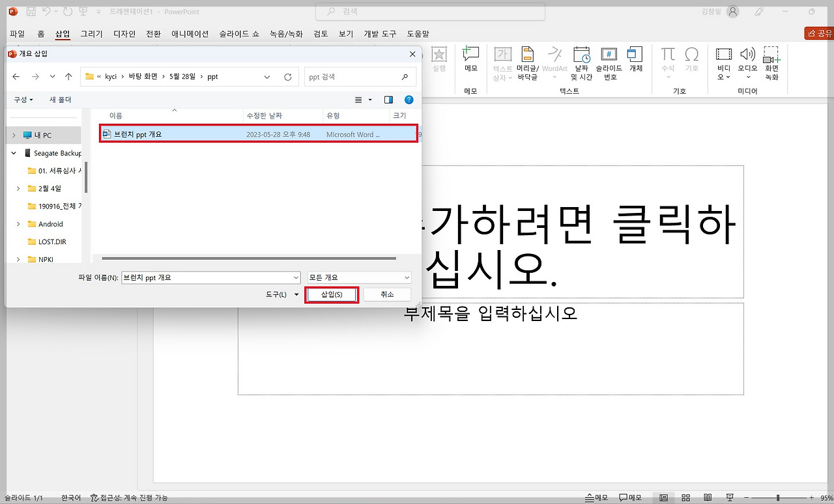Switch to the 홈 ribbon tab
This screenshot has height=504, width=834.
coord(41,34)
